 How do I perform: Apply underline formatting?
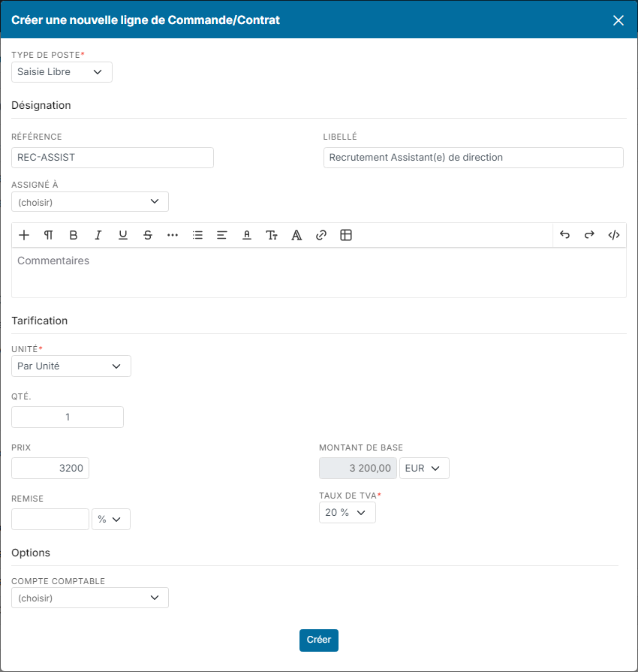click(123, 235)
